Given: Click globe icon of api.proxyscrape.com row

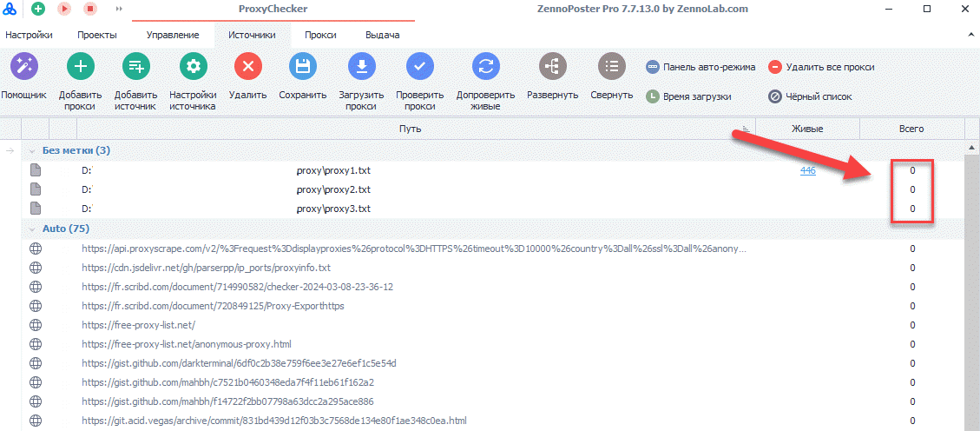Looking at the screenshot, I should click(x=36, y=249).
